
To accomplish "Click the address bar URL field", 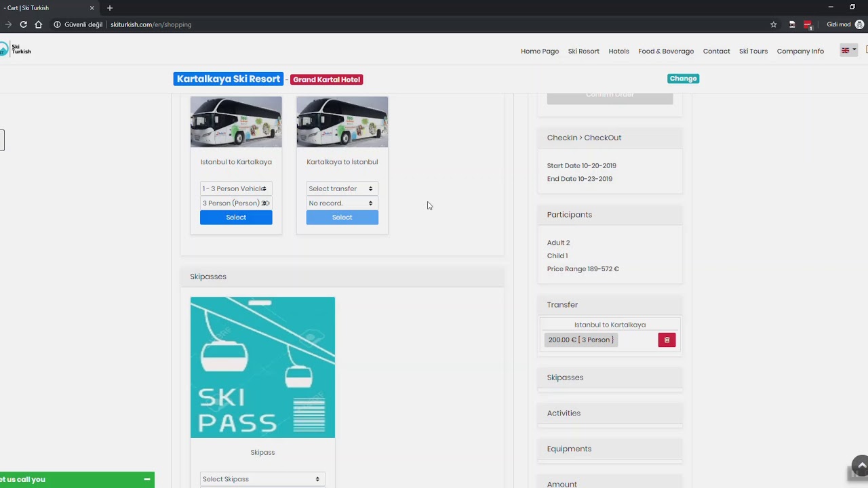I will [x=407, y=24].
